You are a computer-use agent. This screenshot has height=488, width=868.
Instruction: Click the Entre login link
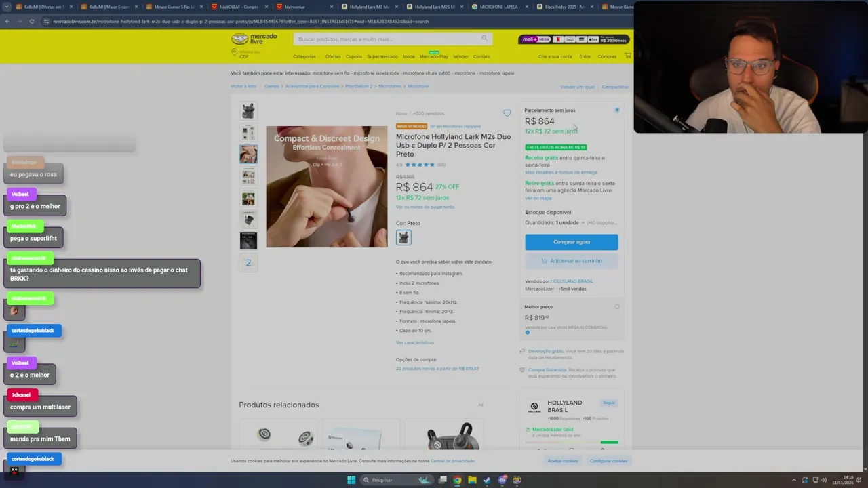pyautogui.click(x=585, y=56)
